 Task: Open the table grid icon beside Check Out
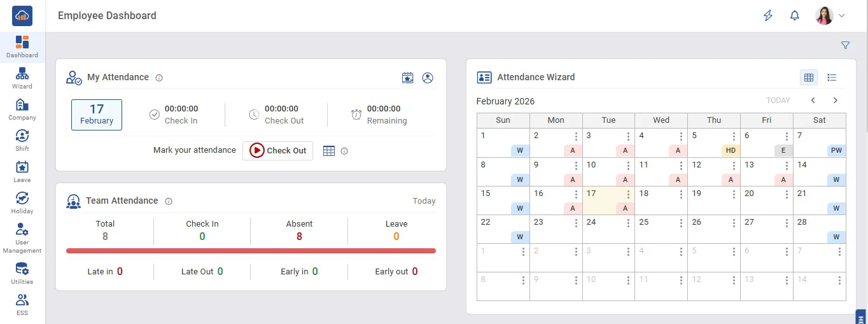coord(329,151)
